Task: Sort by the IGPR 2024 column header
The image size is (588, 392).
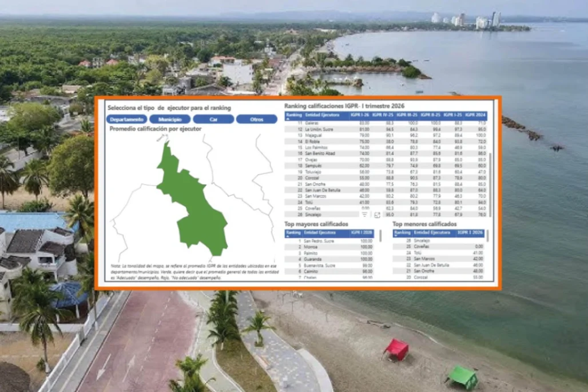Action: point(475,115)
